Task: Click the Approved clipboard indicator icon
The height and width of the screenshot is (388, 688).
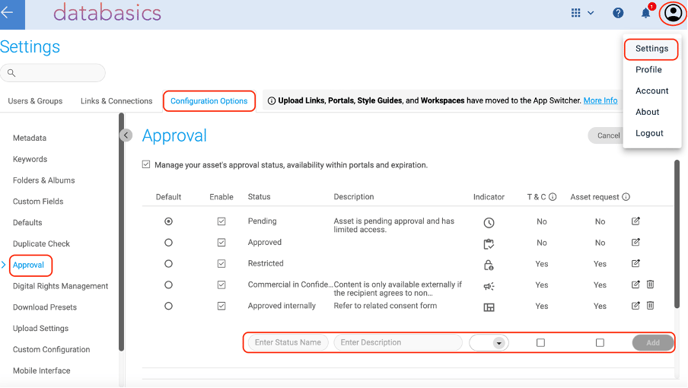Action: coord(489,244)
